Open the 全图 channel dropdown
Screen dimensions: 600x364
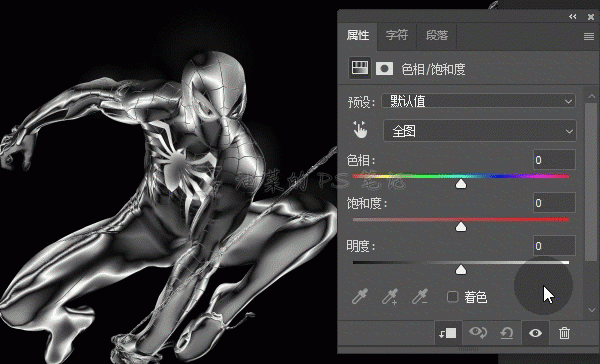(479, 131)
